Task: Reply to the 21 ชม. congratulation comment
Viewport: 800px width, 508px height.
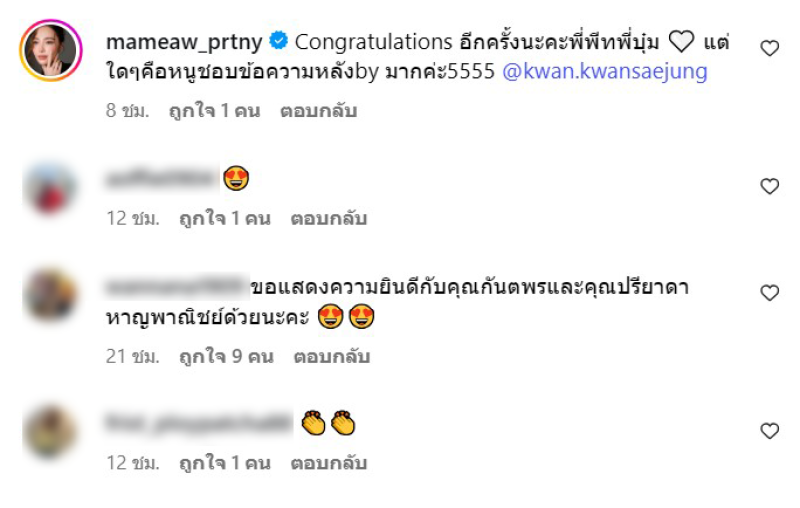Action: tap(332, 356)
